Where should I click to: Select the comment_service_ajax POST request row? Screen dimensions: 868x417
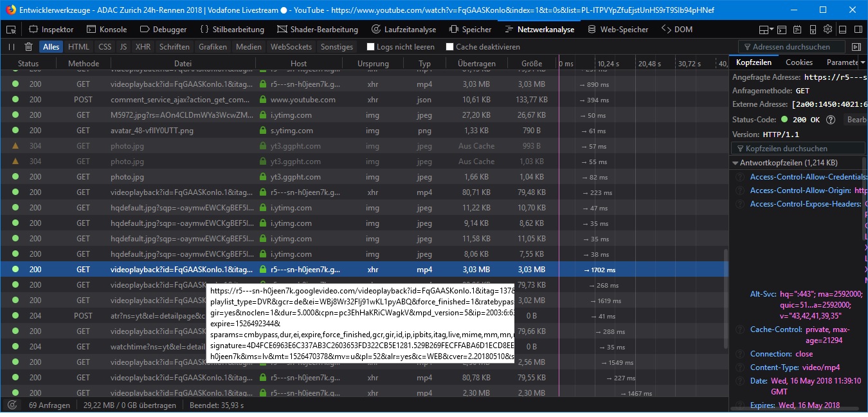point(361,100)
